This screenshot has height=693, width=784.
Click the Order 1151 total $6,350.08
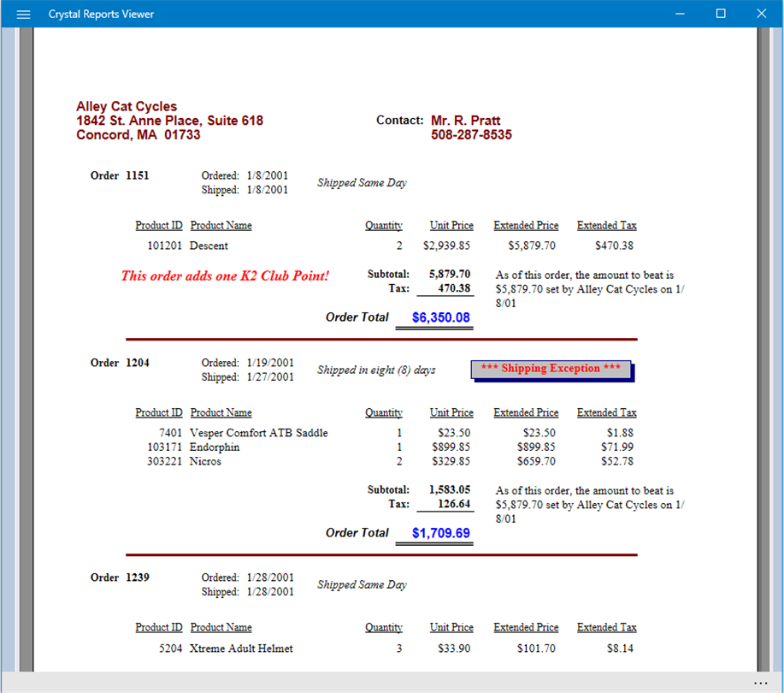pos(440,317)
